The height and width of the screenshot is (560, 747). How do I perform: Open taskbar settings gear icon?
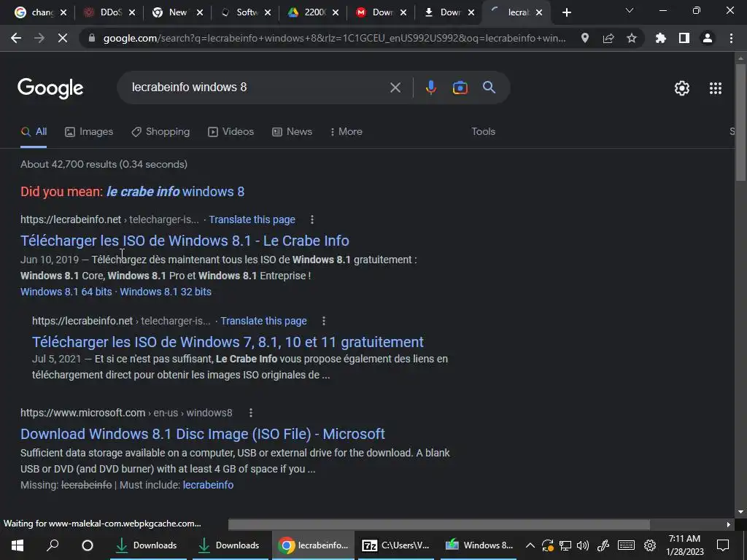pos(650,545)
